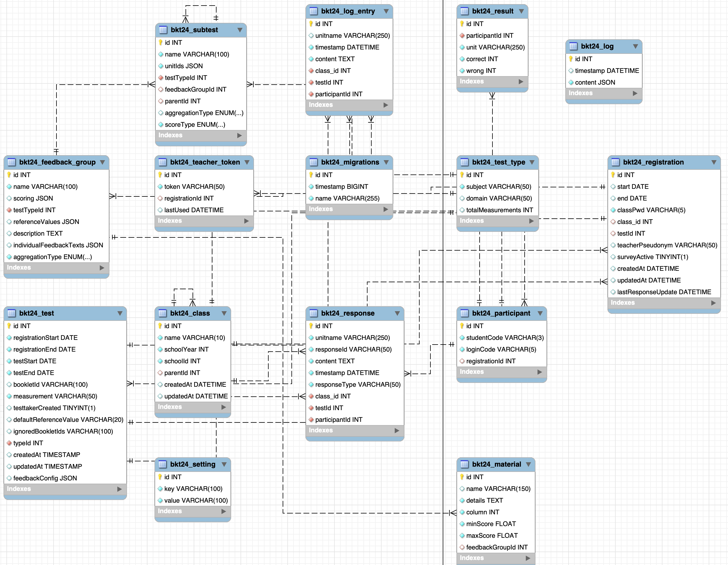Select the bkt24_class table title
Viewport: 728px width, 565px height.
pos(190,314)
